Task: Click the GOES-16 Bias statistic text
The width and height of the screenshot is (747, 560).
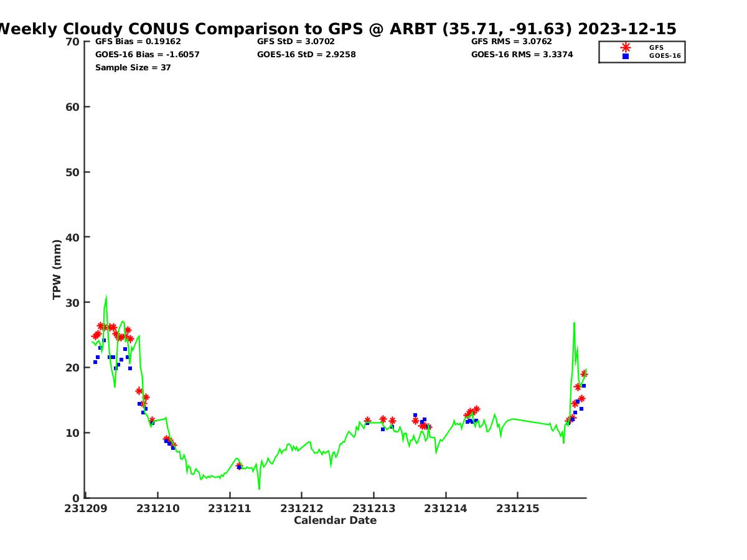Action: point(147,55)
